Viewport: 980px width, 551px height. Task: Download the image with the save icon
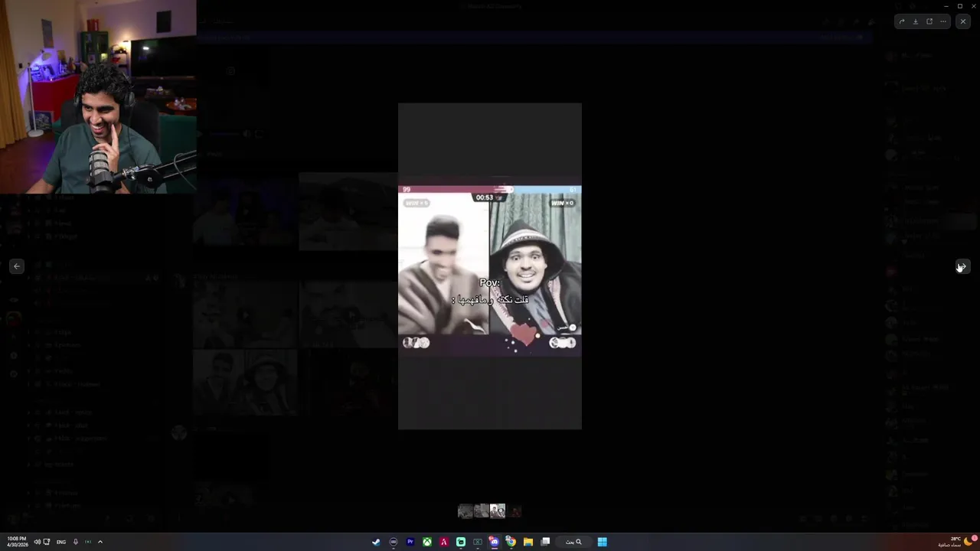(916, 21)
